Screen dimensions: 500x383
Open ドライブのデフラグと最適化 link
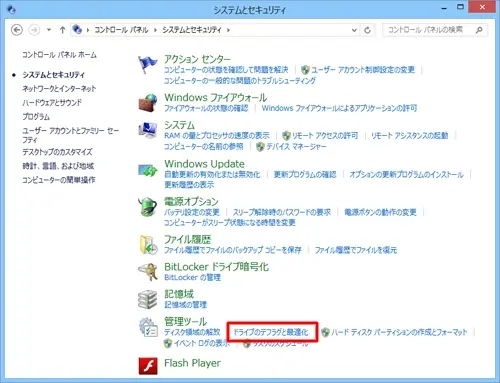[270, 332]
